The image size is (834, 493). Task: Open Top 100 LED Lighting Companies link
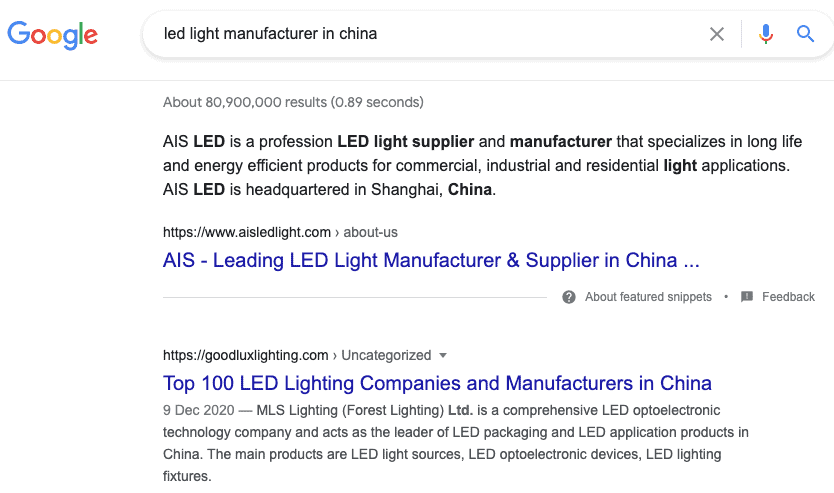[437, 383]
